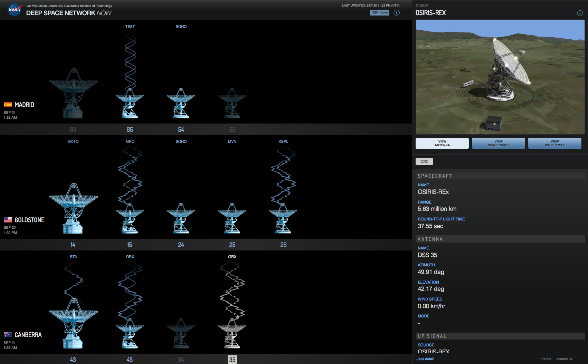Viewport: 588px width, 364px height.
Task: Open info icon next to DSN home
Action: coord(397,13)
